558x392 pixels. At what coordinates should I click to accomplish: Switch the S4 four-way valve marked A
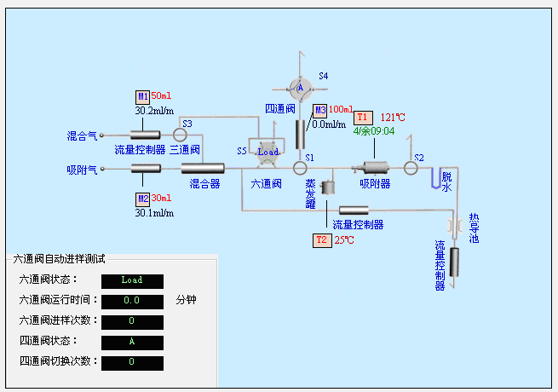tap(301, 89)
